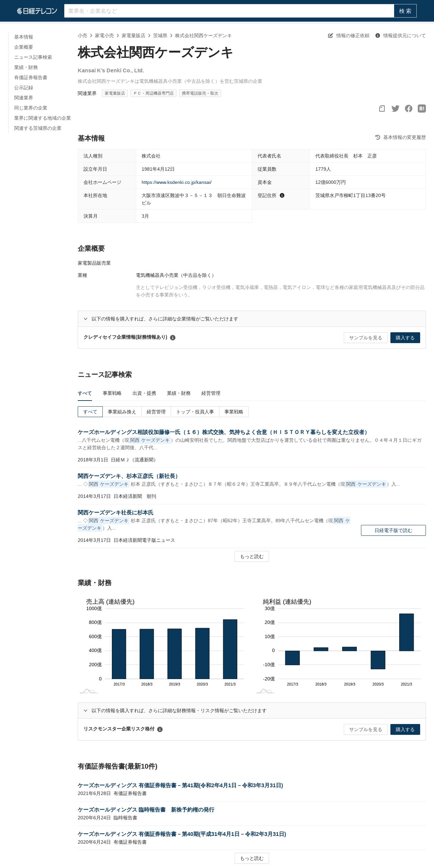Viewport: 434px width, 868px height.
Task: Click 購入する for クレディセイフ企業情報
Action: [405, 338]
